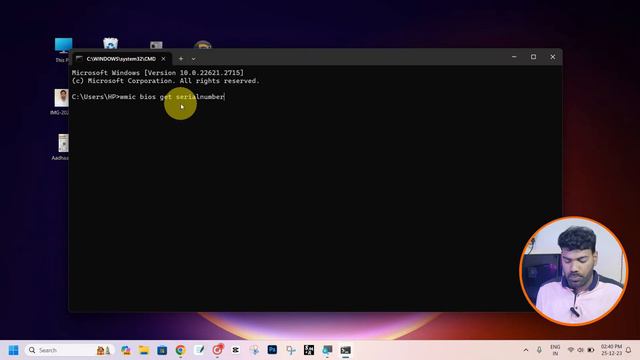
Task: Open the notepad pen app in taskbar
Action: coord(199,350)
